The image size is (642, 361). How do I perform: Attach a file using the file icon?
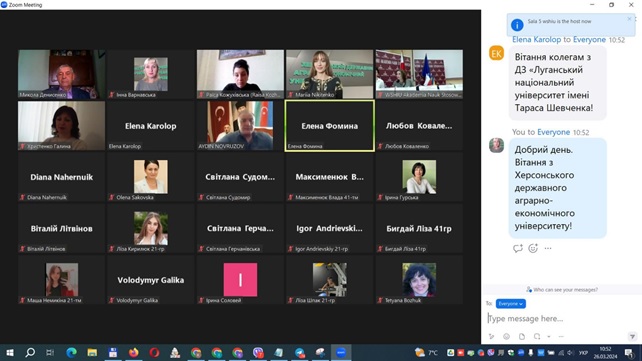pos(522,336)
